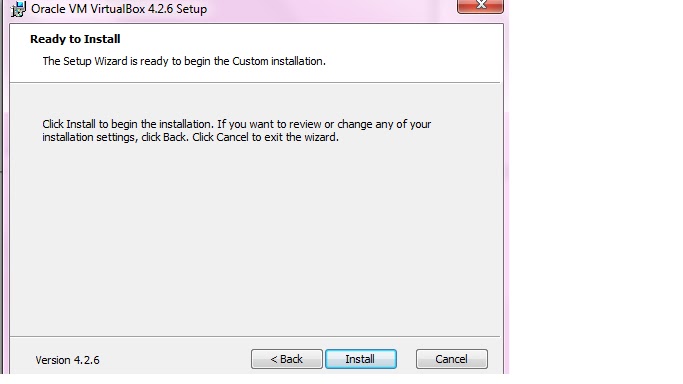Click the footer area beside Version label
683x384 pixels.
[x=174, y=360]
